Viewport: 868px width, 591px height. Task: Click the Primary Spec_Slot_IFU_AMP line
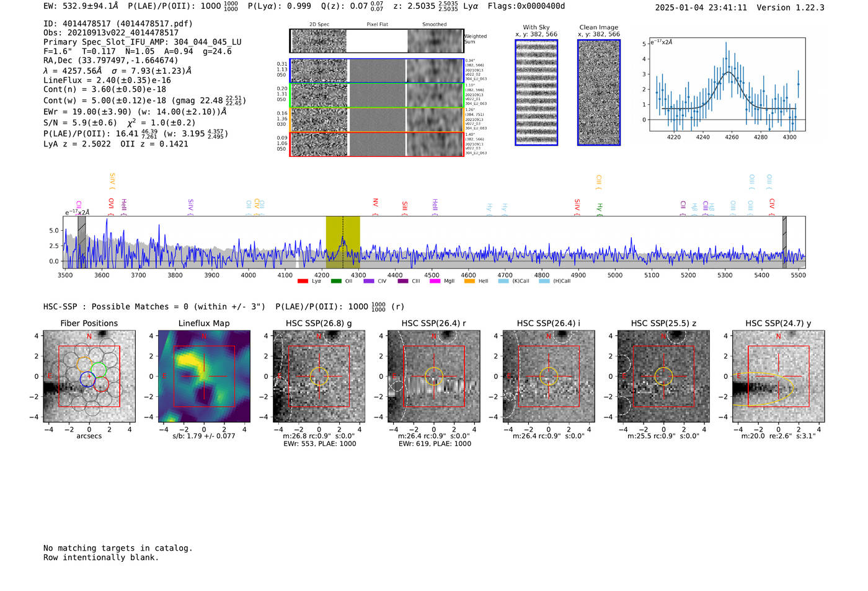pos(143,42)
